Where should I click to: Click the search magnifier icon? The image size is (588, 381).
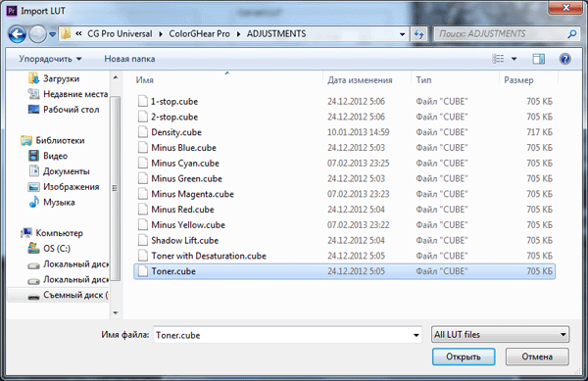point(572,34)
